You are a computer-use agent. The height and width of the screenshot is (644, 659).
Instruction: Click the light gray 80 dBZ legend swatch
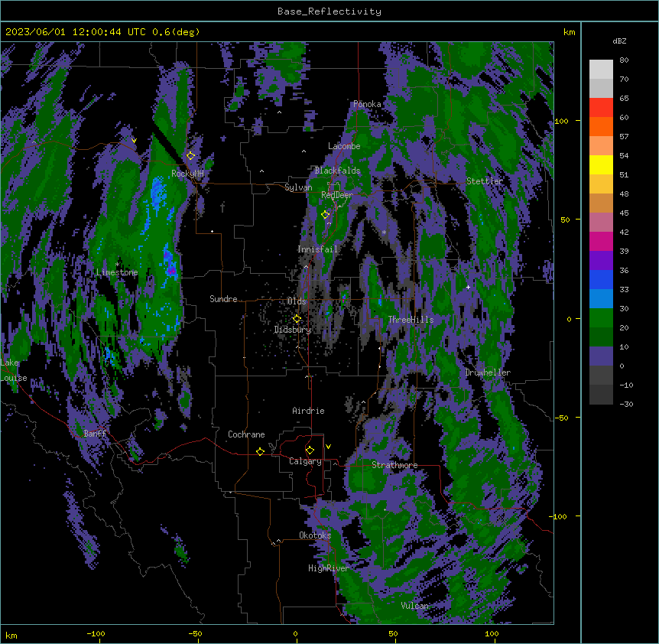pyautogui.click(x=601, y=70)
